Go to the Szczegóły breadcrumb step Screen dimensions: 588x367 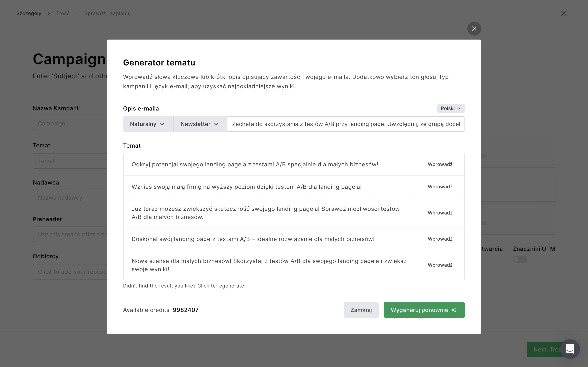pyautogui.click(x=29, y=14)
